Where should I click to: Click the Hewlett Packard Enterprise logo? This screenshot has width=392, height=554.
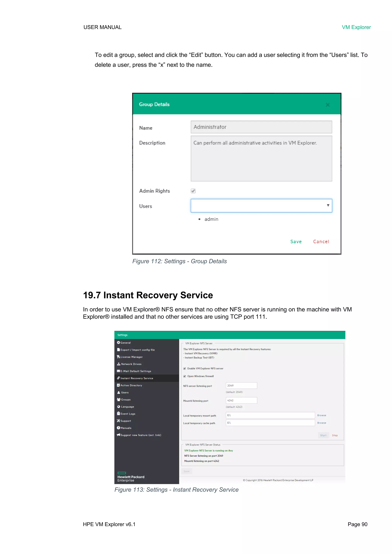click(131, 477)
